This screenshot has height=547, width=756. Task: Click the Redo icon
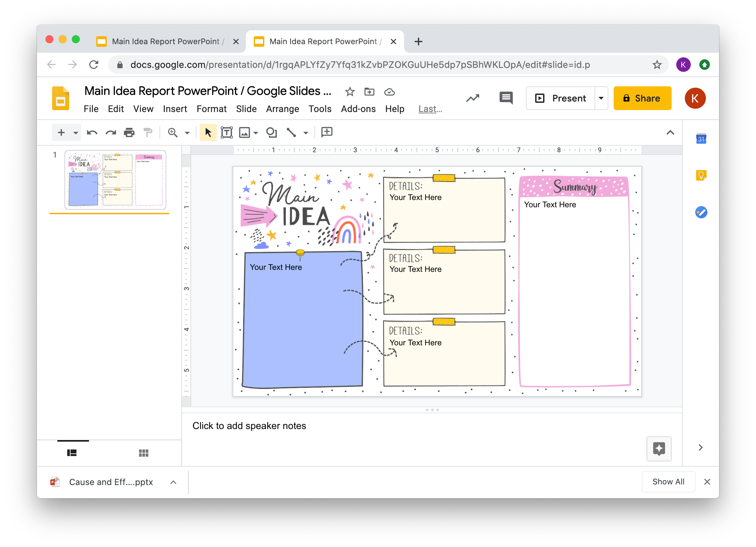click(110, 132)
